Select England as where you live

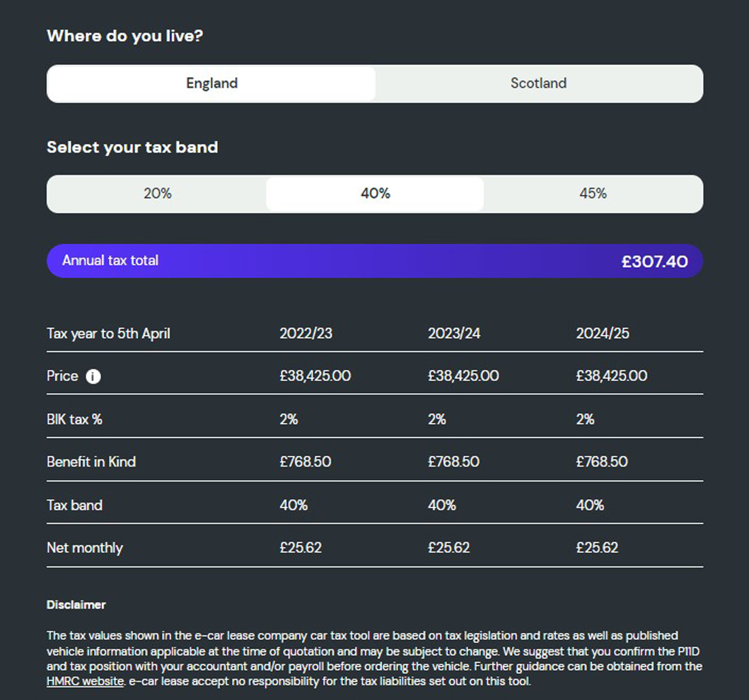[x=211, y=83]
